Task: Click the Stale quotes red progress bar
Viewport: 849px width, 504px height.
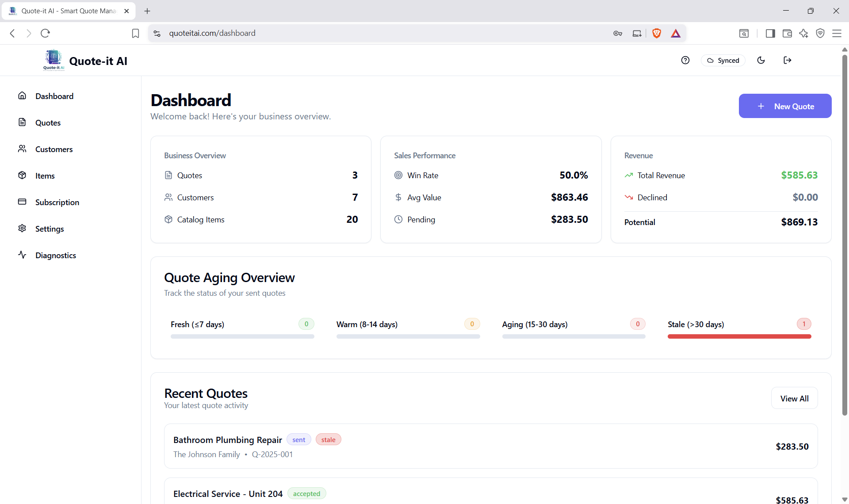Action: 739,336
